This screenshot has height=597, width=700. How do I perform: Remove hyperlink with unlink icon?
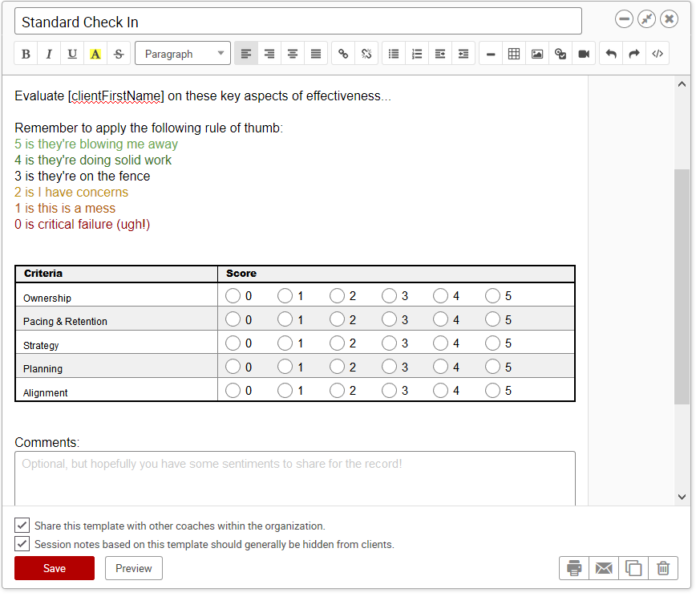tap(366, 54)
